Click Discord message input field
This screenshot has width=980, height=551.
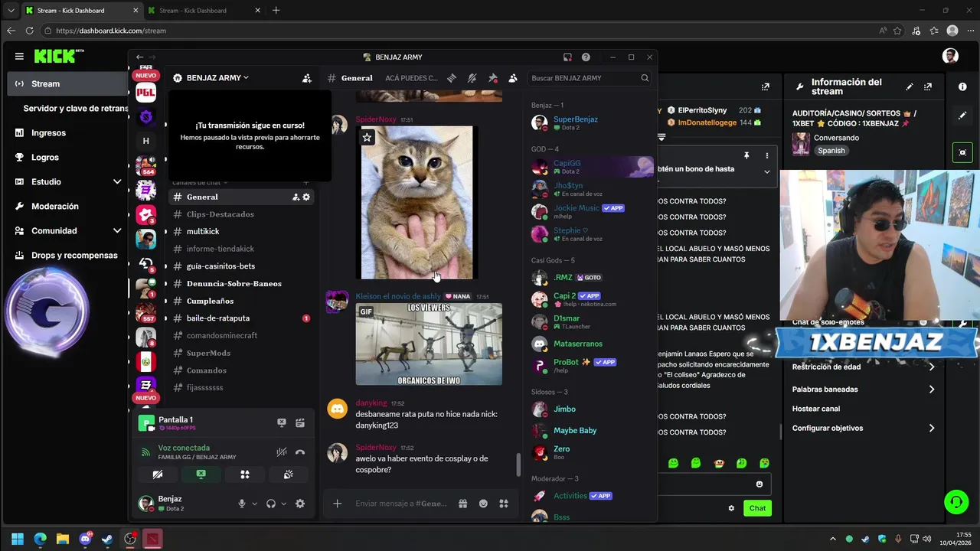402,504
